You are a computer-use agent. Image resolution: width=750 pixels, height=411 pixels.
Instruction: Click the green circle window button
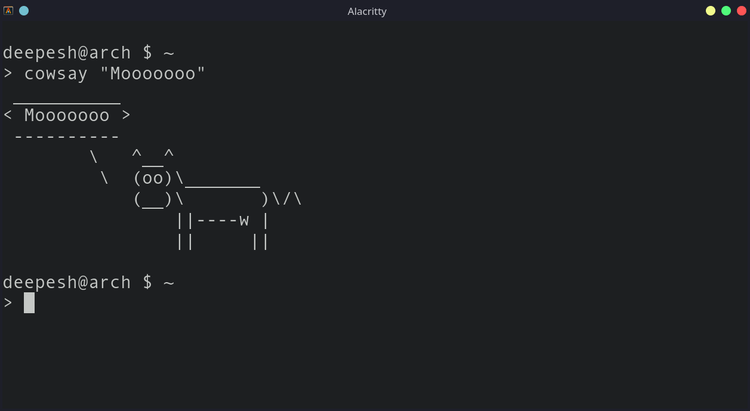tap(726, 11)
